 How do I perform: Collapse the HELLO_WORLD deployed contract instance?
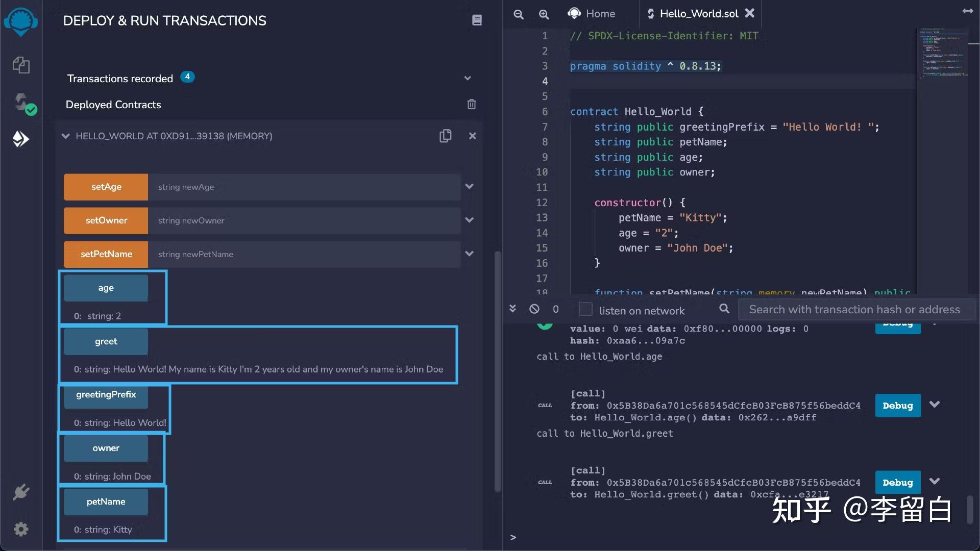[x=65, y=136]
